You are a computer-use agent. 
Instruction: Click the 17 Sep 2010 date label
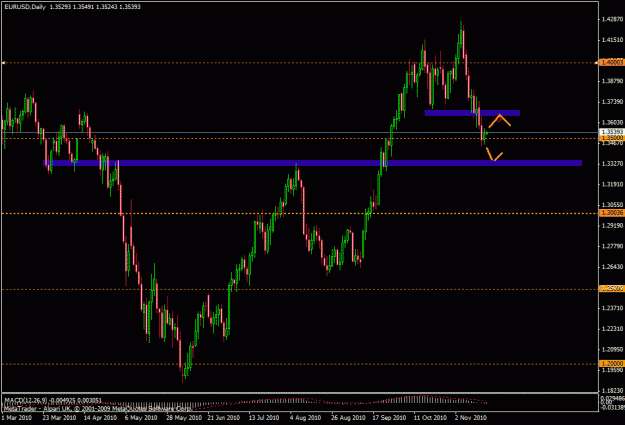click(389, 418)
